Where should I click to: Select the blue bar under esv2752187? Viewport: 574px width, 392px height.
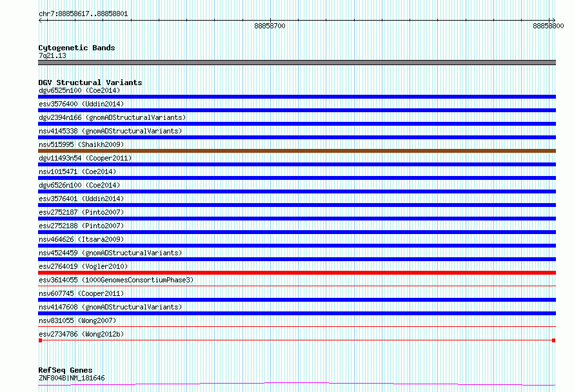point(297,219)
